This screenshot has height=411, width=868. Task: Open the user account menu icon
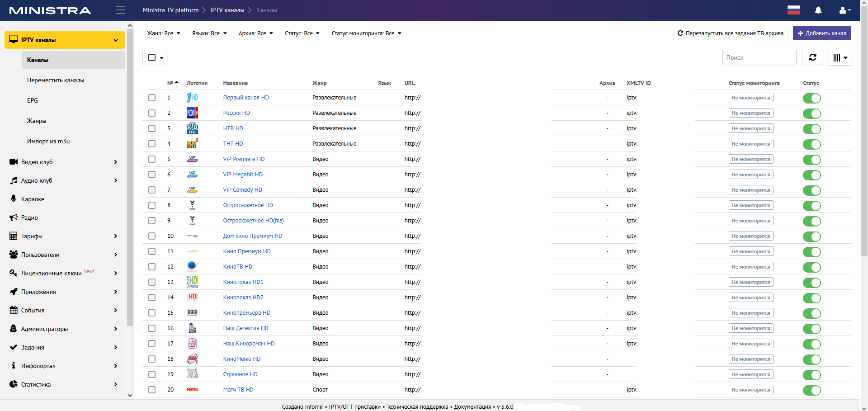(845, 10)
